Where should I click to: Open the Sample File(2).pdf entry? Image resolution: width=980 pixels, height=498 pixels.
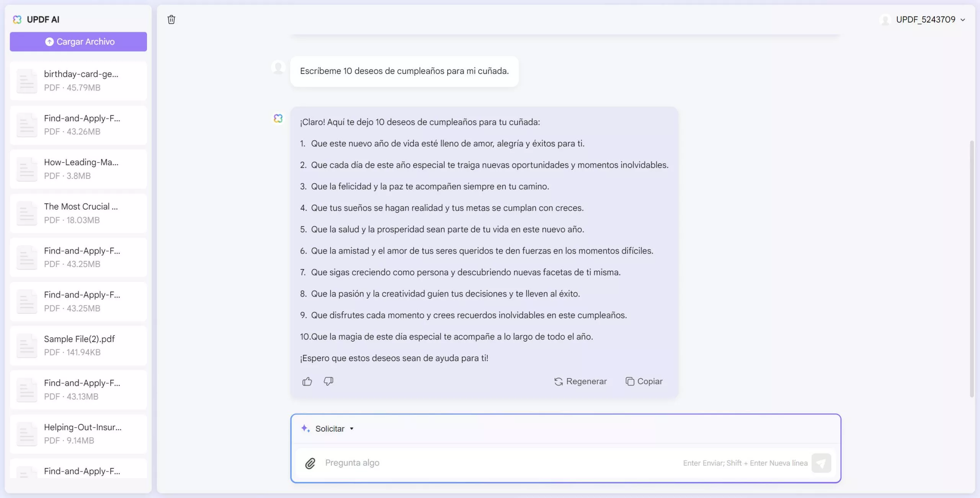(x=78, y=346)
